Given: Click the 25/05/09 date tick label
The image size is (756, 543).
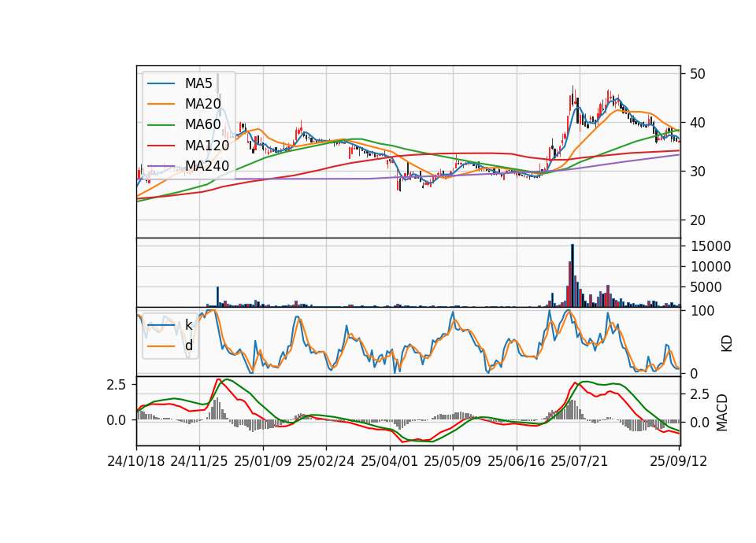Looking at the screenshot, I should [453, 461].
